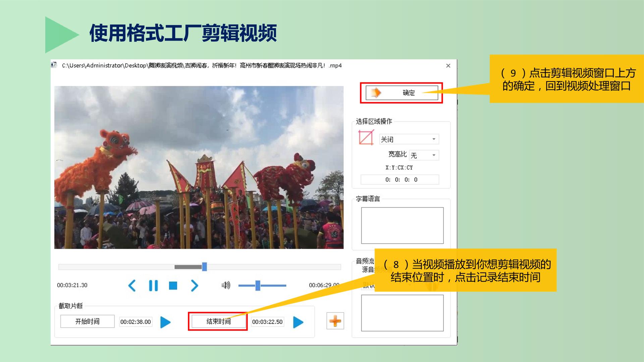Click the orange plus add clip icon

click(x=335, y=321)
